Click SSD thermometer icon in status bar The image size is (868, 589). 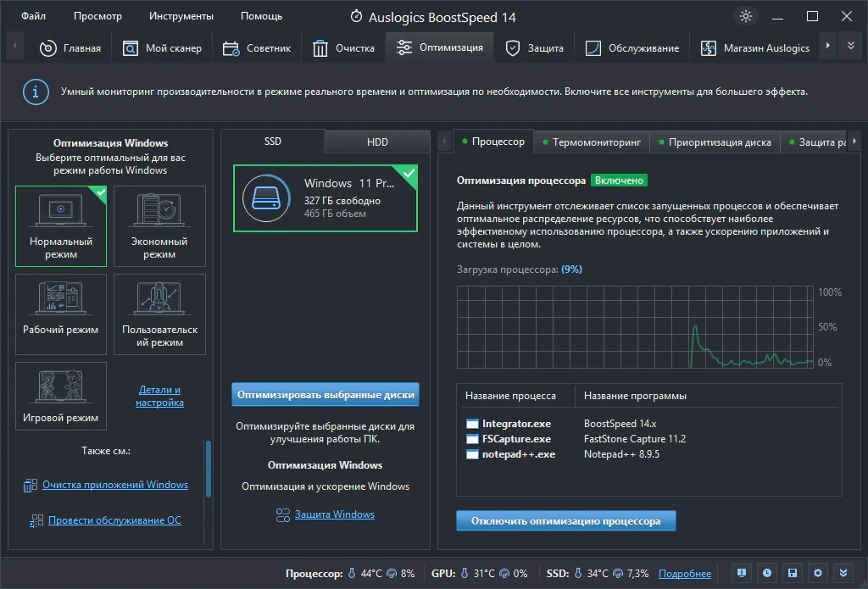pyautogui.click(x=578, y=573)
